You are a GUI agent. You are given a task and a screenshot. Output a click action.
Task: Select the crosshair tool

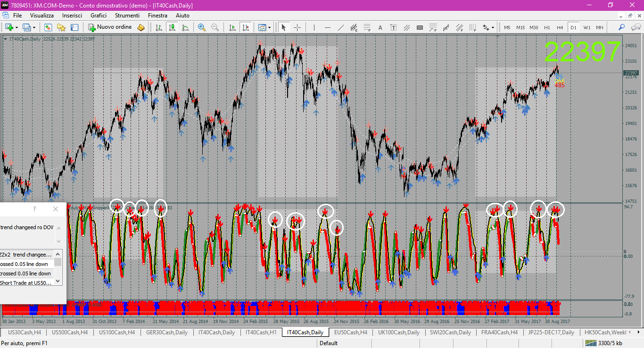tap(297, 27)
